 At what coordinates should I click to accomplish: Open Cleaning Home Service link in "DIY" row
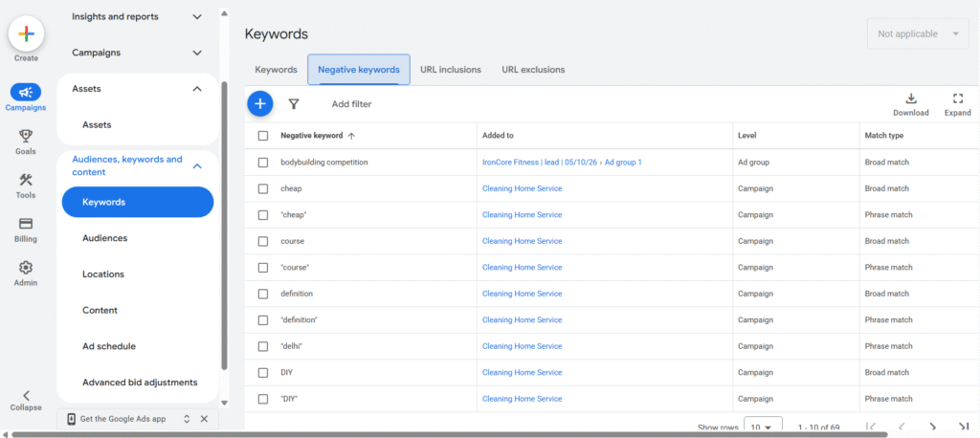tap(522, 399)
